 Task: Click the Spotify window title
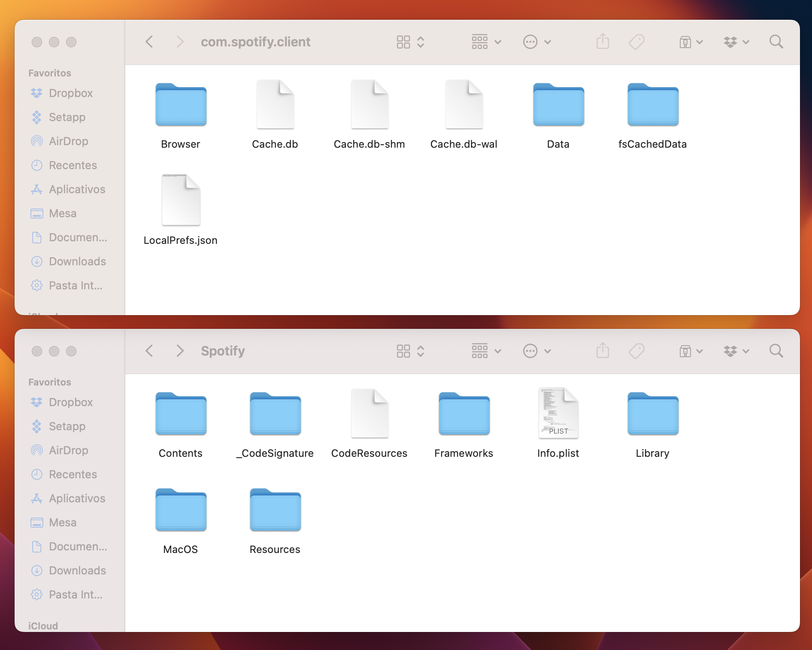coord(223,351)
